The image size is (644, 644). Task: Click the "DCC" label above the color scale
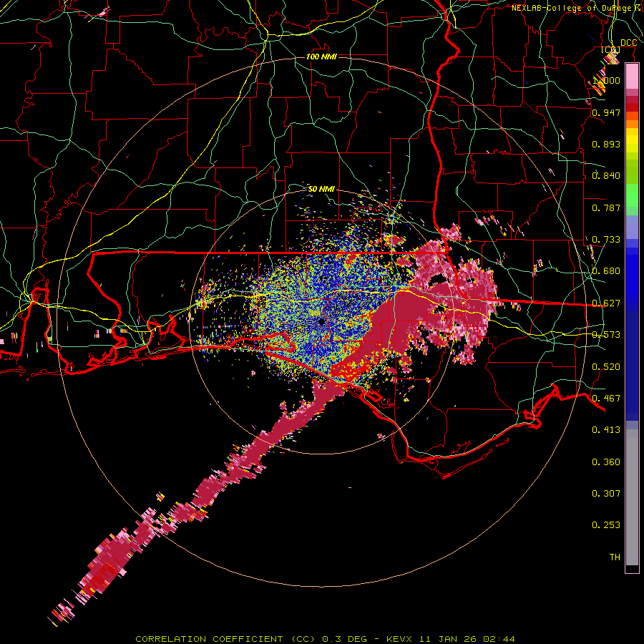pos(628,43)
